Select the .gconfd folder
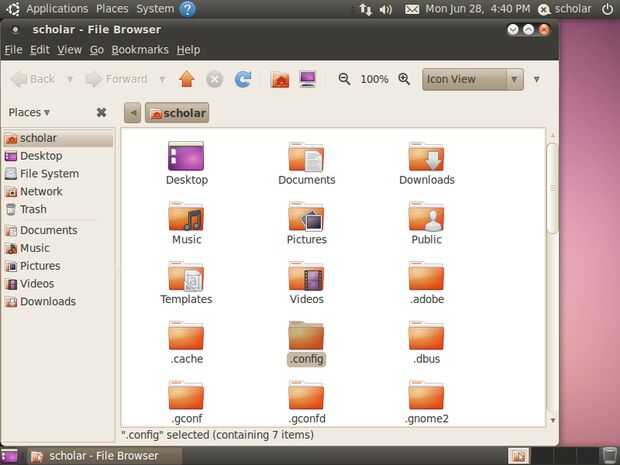This screenshot has height=465, width=620. (306, 395)
